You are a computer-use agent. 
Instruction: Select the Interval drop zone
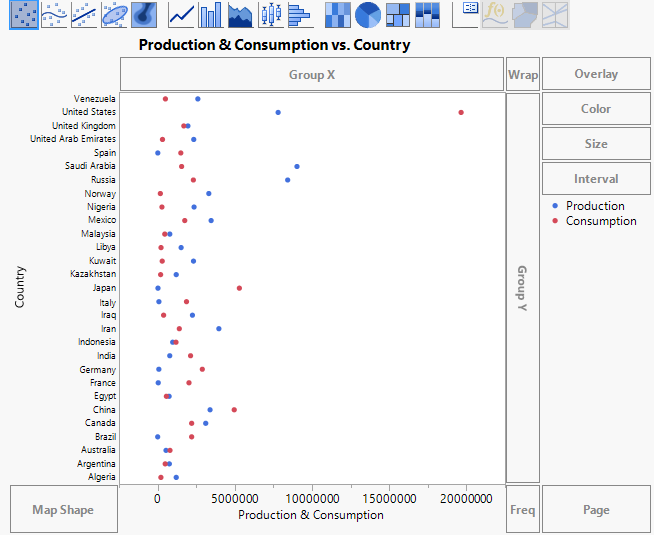596,179
